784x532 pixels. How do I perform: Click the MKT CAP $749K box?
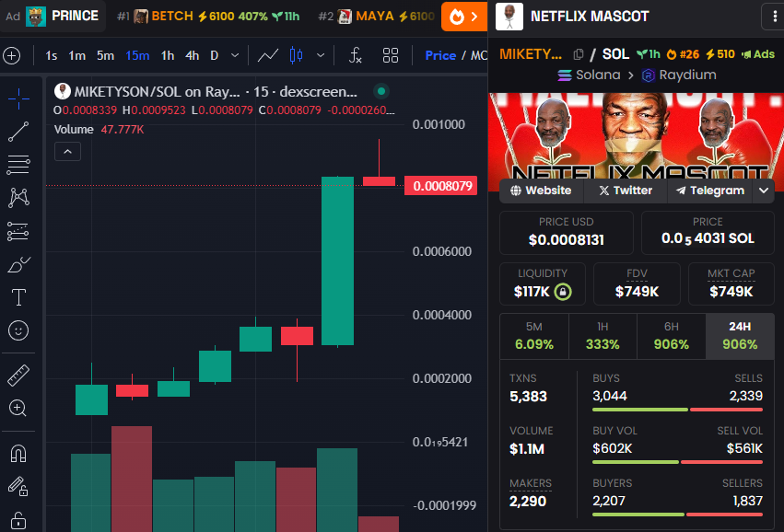coord(731,283)
